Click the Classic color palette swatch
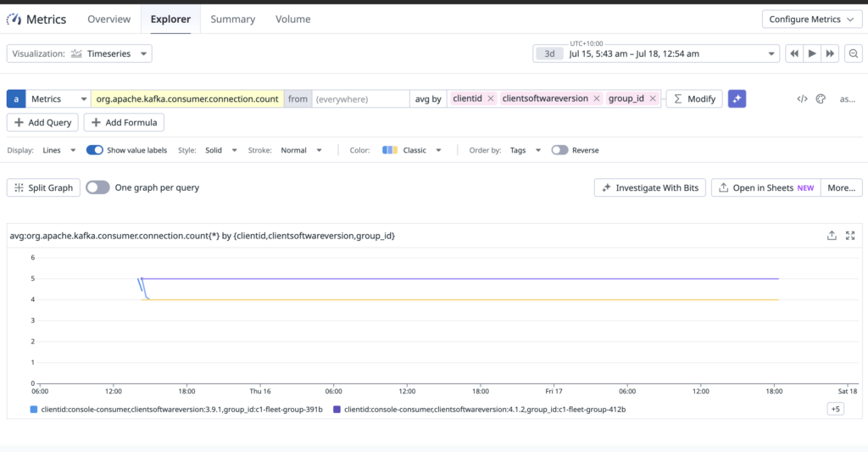Image resolution: width=868 pixels, height=452 pixels. pos(390,150)
